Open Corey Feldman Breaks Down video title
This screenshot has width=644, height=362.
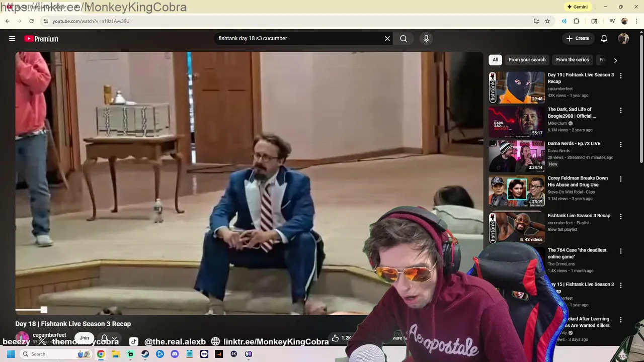[578, 181]
